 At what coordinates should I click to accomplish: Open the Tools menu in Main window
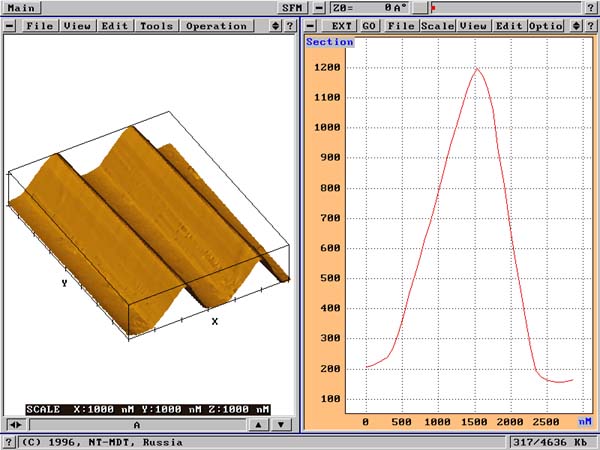click(x=156, y=25)
